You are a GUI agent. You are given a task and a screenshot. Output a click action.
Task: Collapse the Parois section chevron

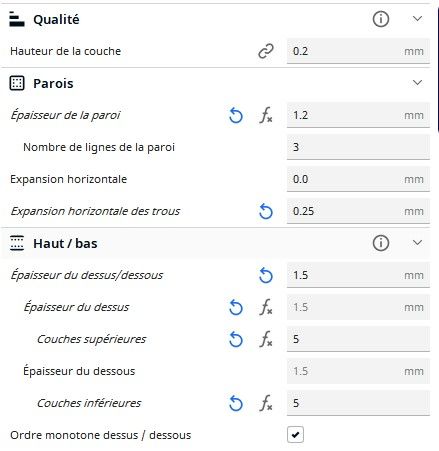coord(417,82)
